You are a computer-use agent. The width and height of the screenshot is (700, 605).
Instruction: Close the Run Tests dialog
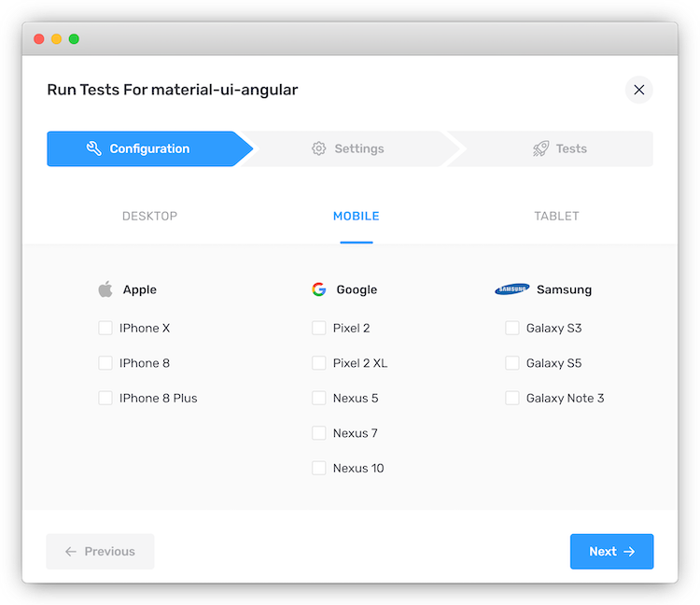[x=638, y=90]
